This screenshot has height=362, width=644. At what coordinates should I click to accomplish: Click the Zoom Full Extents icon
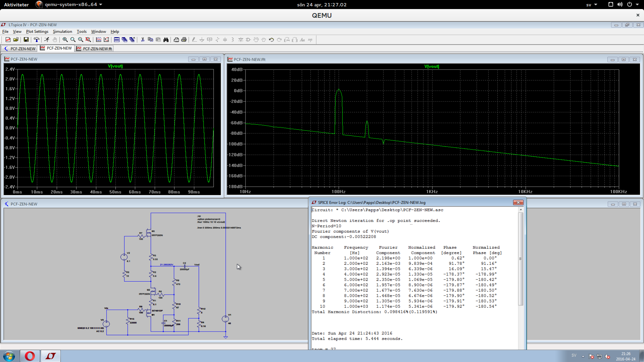pyautogui.click(x=88, y=40)
